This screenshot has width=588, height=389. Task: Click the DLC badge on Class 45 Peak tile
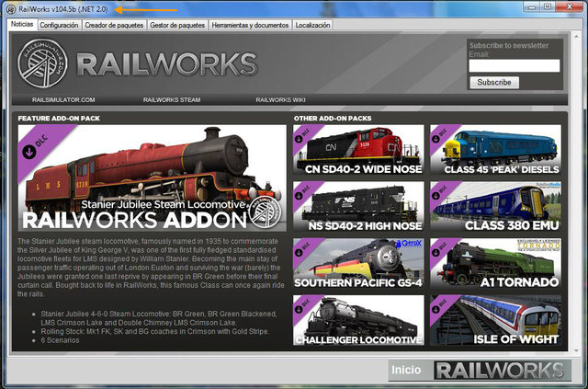pos(440,135)
